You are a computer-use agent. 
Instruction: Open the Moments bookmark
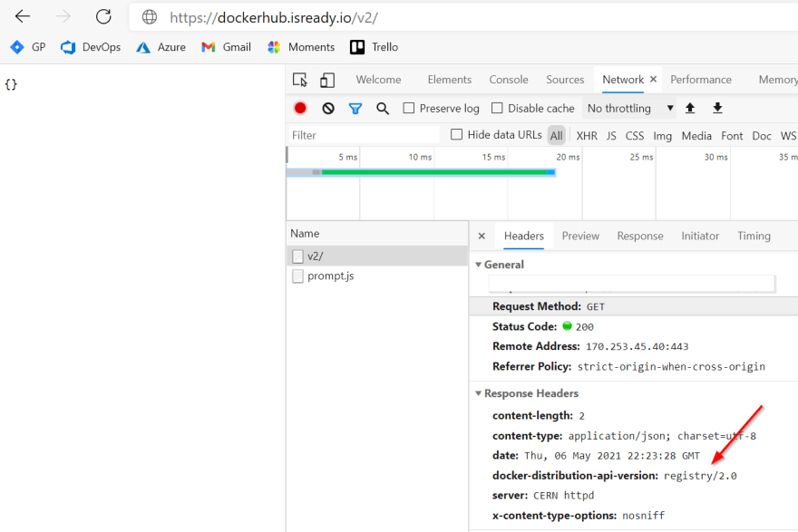pos(301,47)
